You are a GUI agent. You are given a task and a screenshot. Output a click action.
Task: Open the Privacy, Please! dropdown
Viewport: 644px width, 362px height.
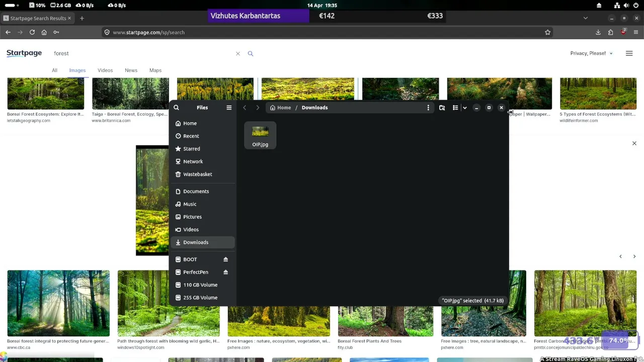pyautogui.click(x=592, y=53)
